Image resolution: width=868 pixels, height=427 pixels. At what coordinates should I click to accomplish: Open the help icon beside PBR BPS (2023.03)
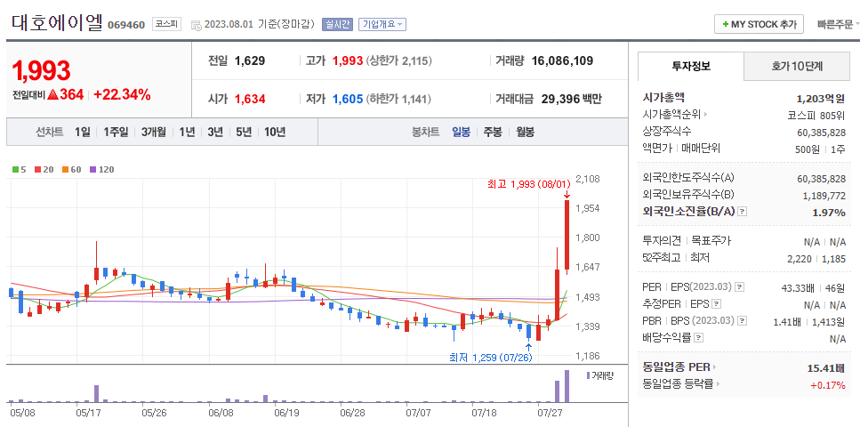(x=743, y=320)
